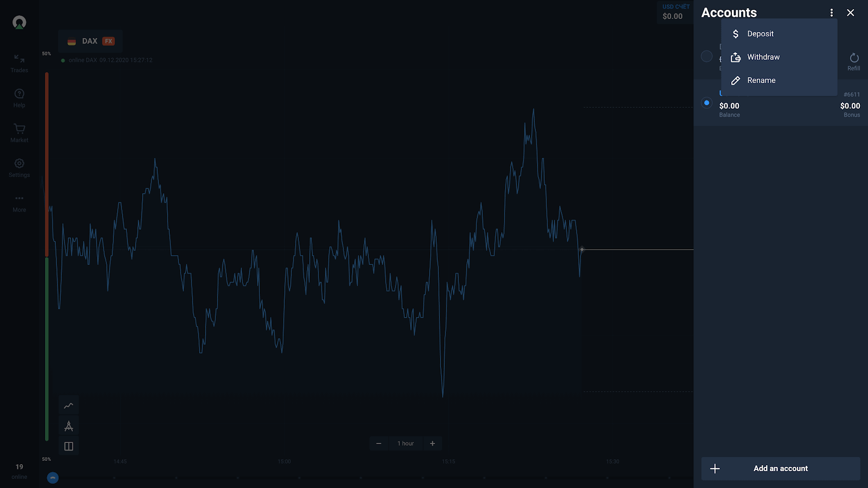Zoom out chart timeframe with minus
Screen dimensions: 868x488
pyautogui.click(x=379, y=443)
